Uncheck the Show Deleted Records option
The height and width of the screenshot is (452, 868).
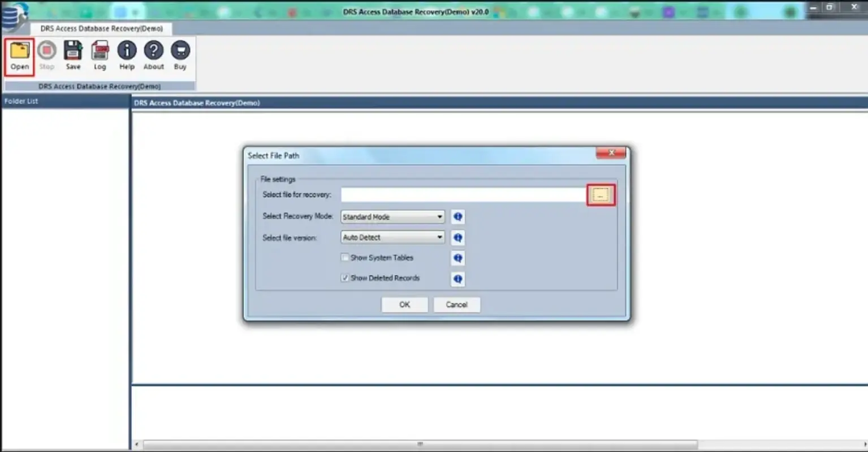click(x=345, y=277)
